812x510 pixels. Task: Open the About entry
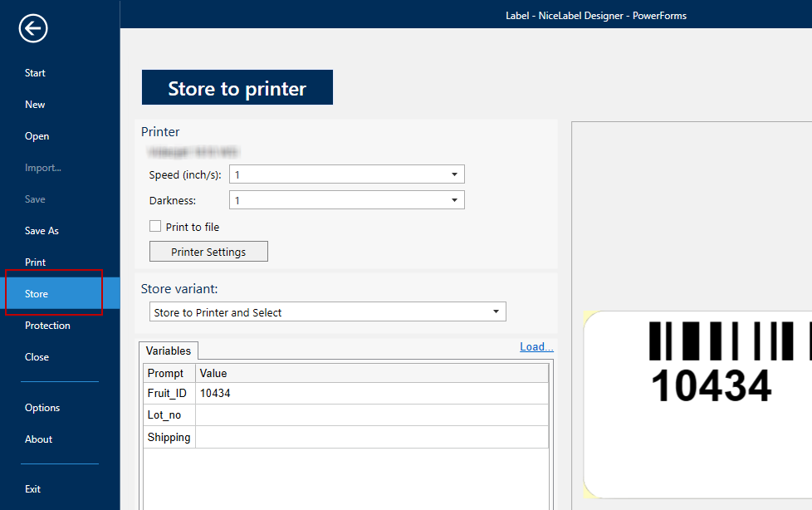[38, 439]
